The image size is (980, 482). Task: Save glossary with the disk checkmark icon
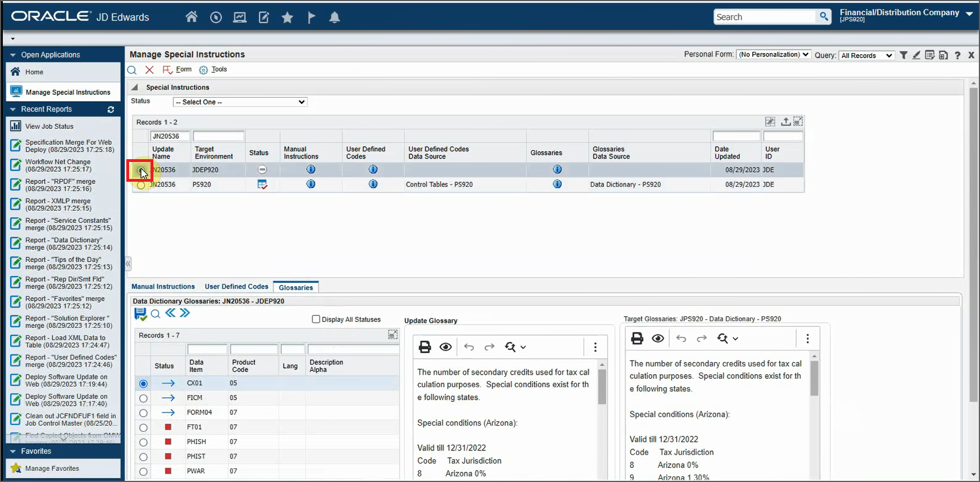coord(140,314)
